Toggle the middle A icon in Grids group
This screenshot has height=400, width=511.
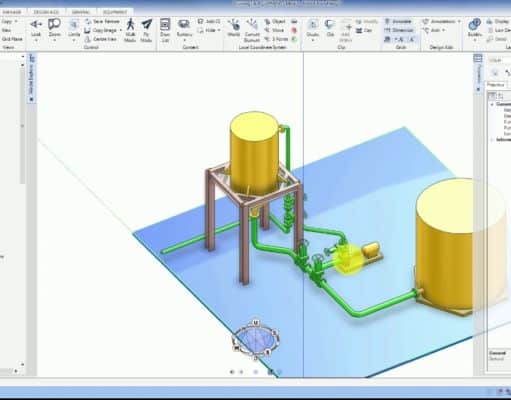(x=400, y=39)
